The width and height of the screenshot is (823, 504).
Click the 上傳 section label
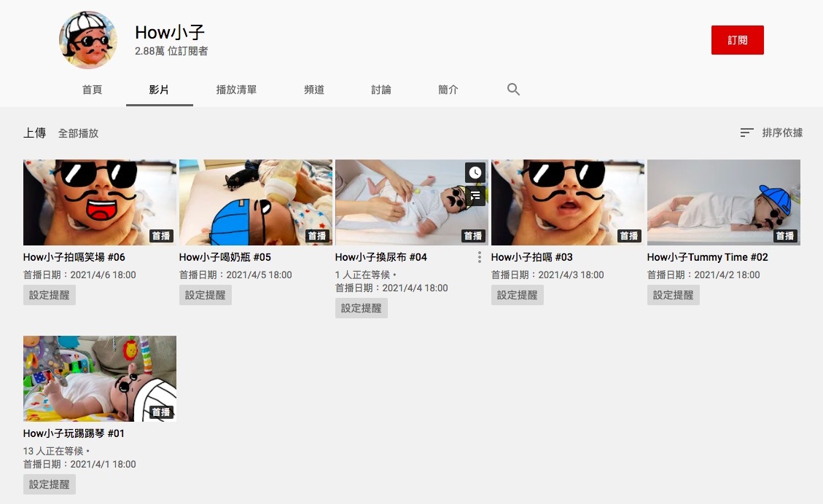34,133
